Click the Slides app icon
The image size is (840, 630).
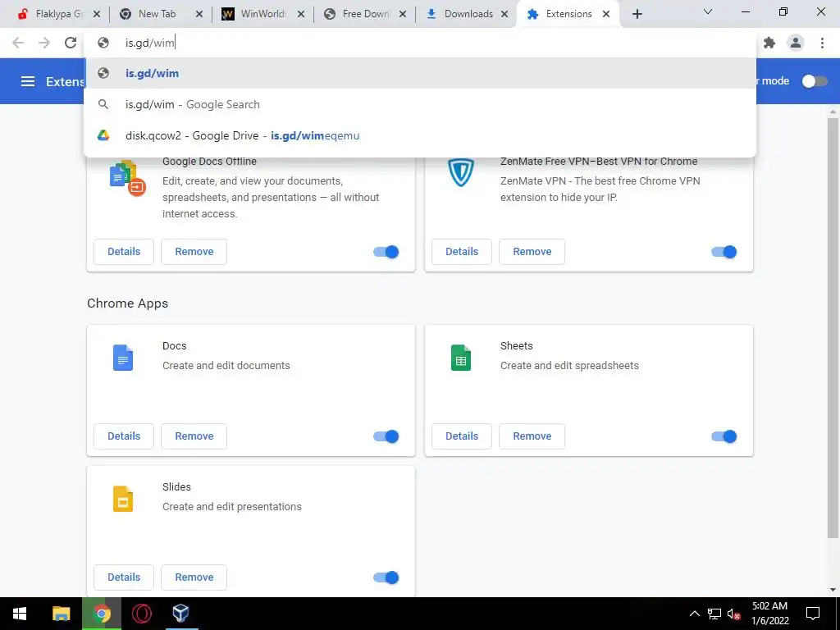tap(123, 499)
